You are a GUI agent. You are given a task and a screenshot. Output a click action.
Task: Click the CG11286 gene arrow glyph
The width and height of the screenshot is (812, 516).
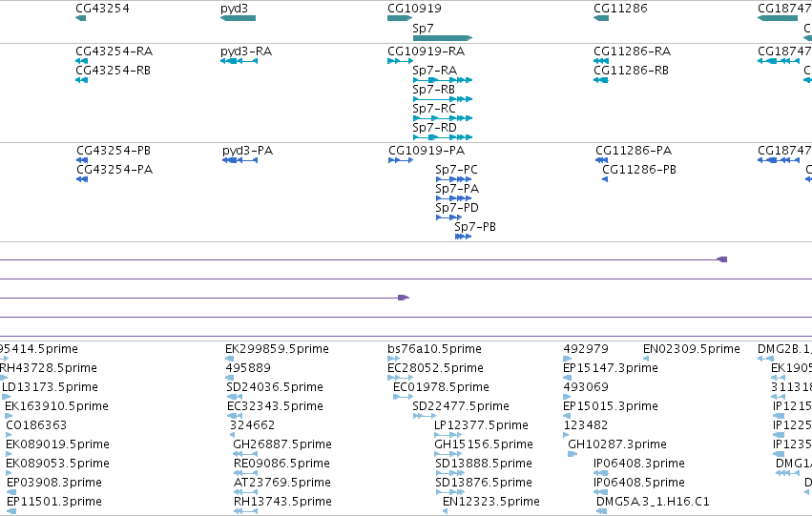click(601, 18)
